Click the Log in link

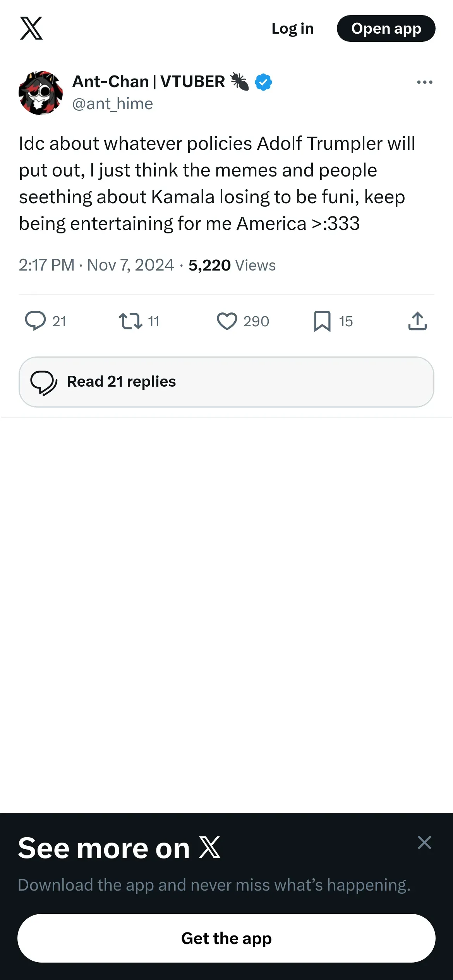[292, 29]
